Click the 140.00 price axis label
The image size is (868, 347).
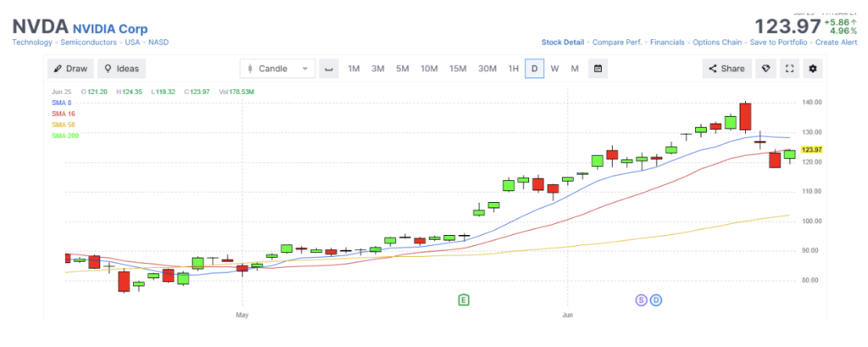coord(811,103)
